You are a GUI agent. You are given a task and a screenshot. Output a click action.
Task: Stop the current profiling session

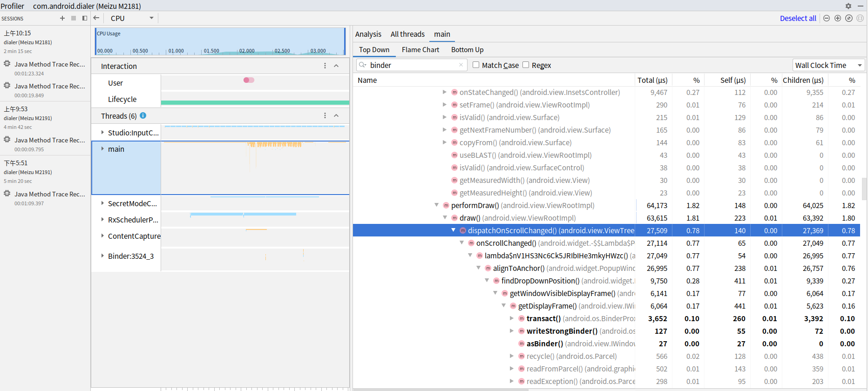(x=74, y=18)
